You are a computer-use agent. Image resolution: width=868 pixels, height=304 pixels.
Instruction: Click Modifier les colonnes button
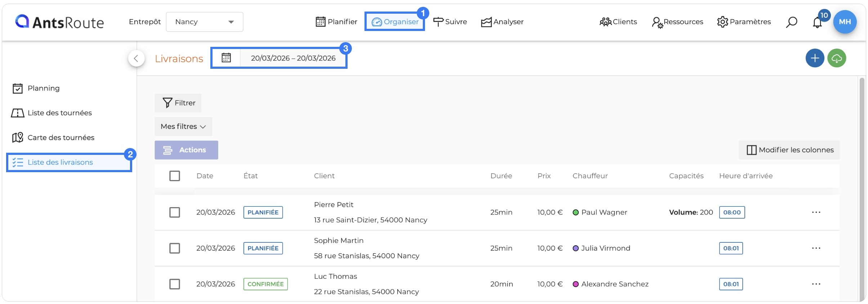[789, 150]
